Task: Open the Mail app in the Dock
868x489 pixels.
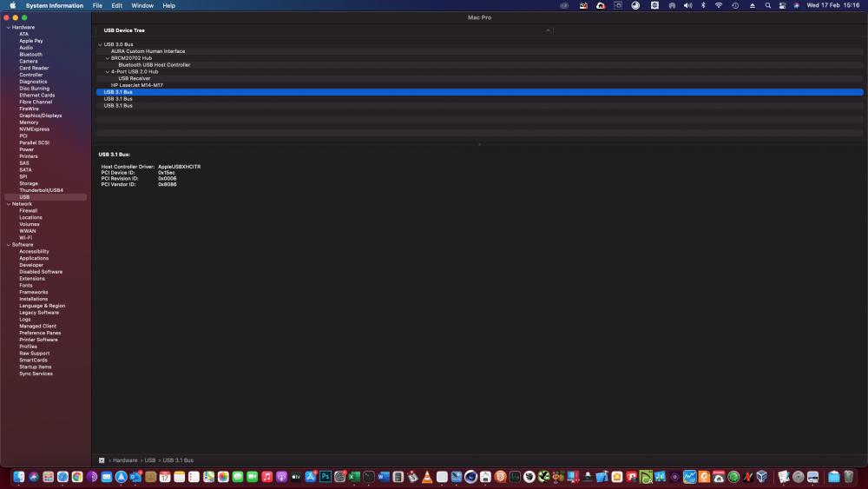Action: point(106,477)
